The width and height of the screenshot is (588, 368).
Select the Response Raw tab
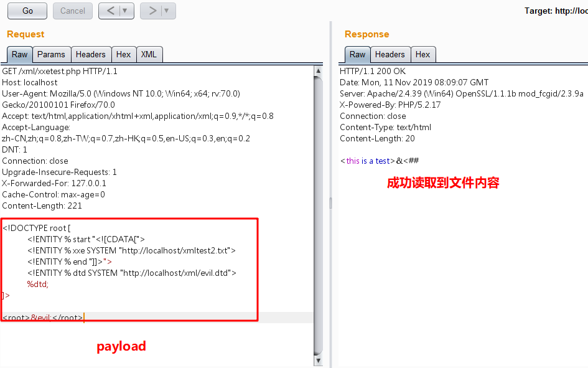coord(357,54)
